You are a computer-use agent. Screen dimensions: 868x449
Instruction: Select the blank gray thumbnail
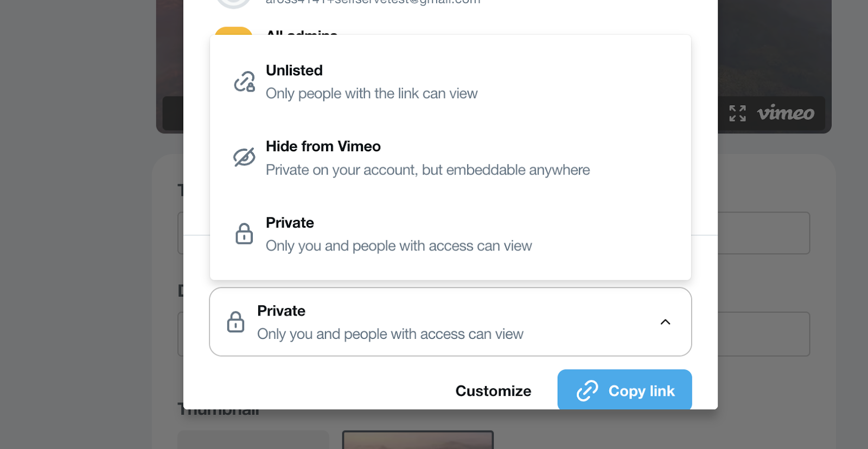point(253,440)
